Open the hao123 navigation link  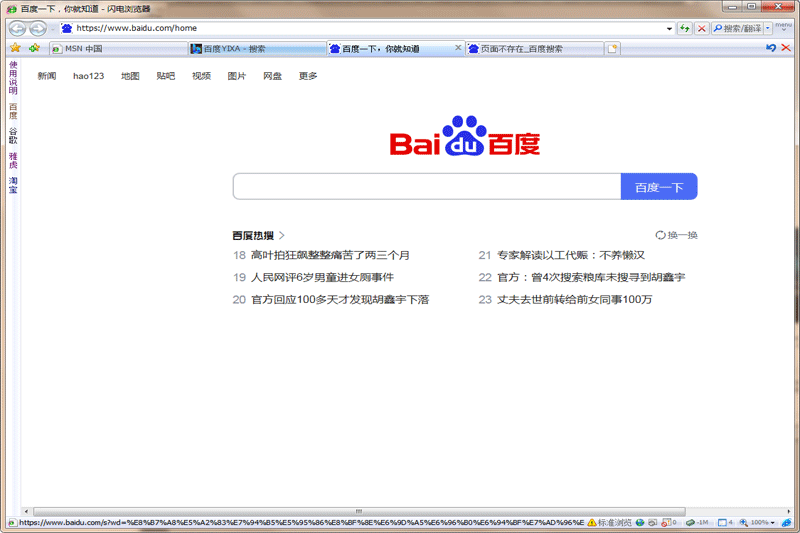point(88,76)
